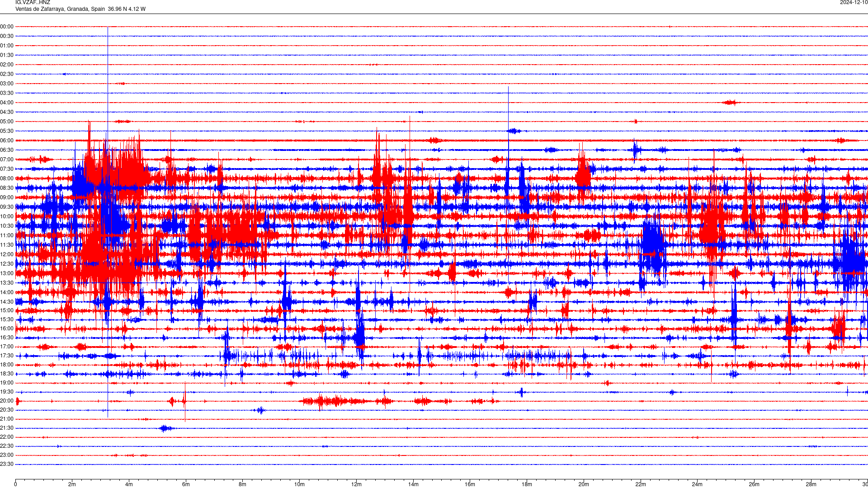Viewport: 868px width, 488px height.
Task: Select the 20:00 time label
Action: click(x=7, y=401)
